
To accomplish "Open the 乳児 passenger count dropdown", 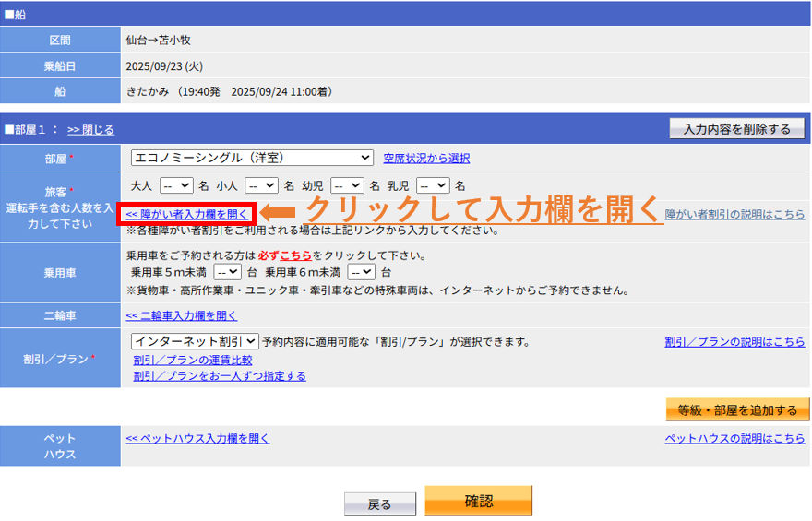I will (433, 186).
